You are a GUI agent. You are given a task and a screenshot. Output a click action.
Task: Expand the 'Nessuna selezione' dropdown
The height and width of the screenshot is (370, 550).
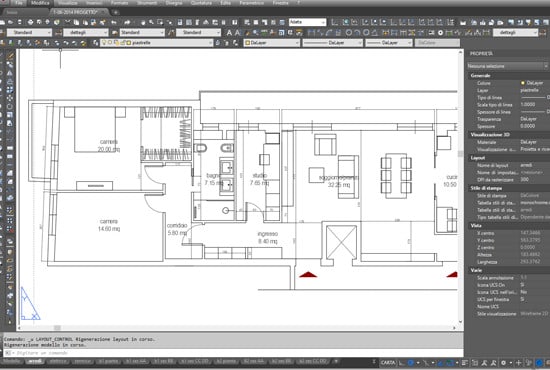507,66
